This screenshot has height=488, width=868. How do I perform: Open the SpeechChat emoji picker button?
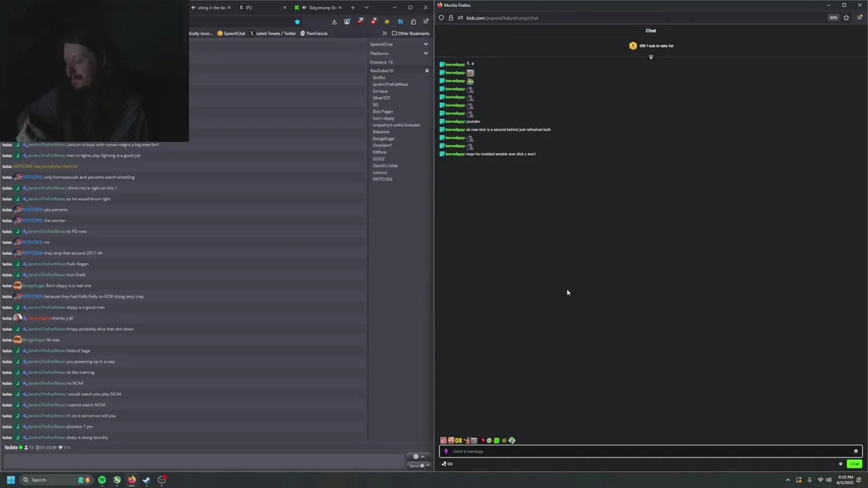416,457
